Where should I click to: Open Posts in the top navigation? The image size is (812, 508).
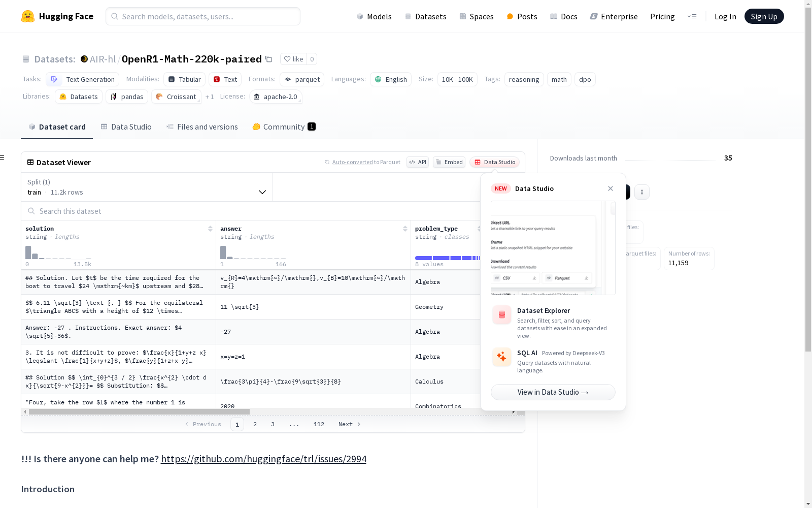[522, 16]
